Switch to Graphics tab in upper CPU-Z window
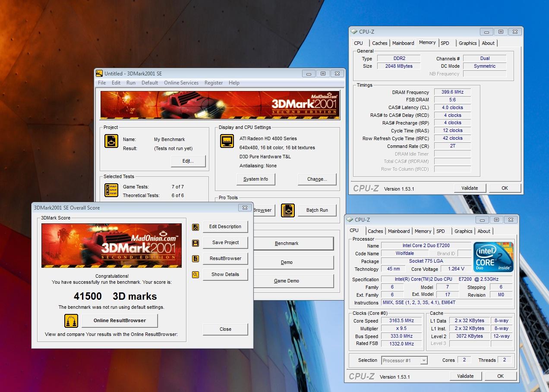Viewport: 549px width, 392px height. 468,43
